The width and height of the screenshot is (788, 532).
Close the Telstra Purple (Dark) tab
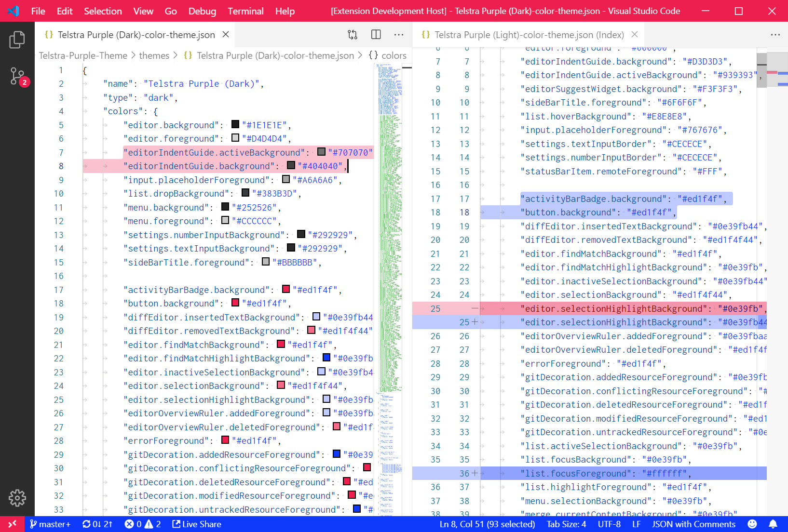tap(225, 35)
